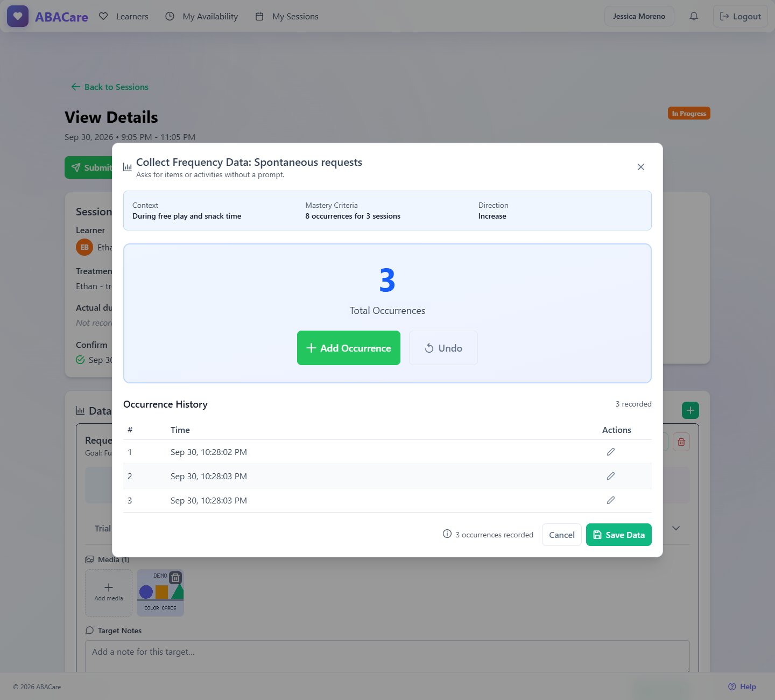Click the ABACare heart logo icon
Image resolution: width=775 pixels, height=700 pixels.
(x=18, y=16)
